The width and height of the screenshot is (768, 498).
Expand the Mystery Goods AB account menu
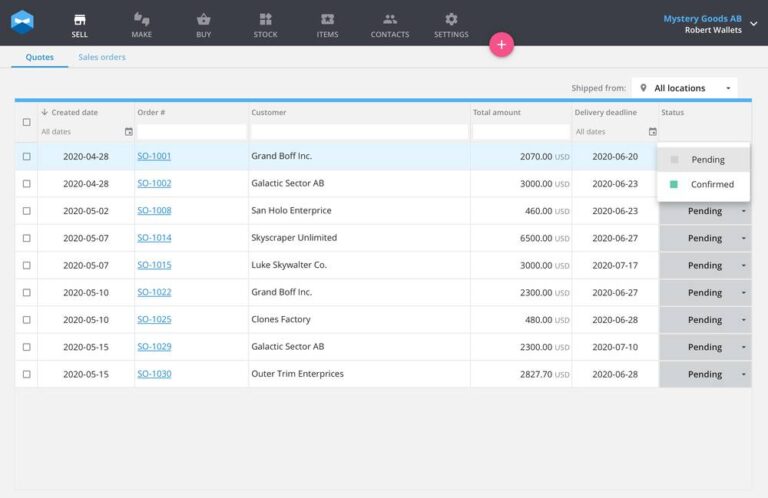click(753, 23)
